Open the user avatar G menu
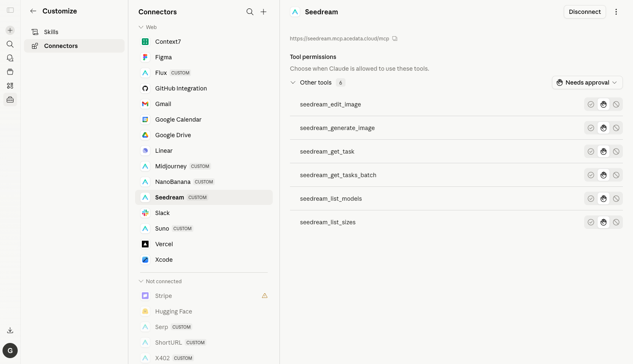633x364 pixels. tap(10, 351)
